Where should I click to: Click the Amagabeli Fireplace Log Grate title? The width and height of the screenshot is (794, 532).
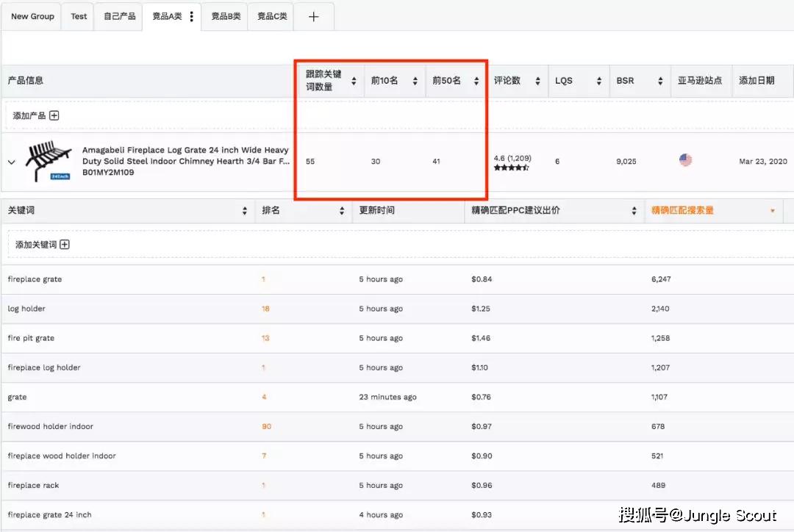185,156
